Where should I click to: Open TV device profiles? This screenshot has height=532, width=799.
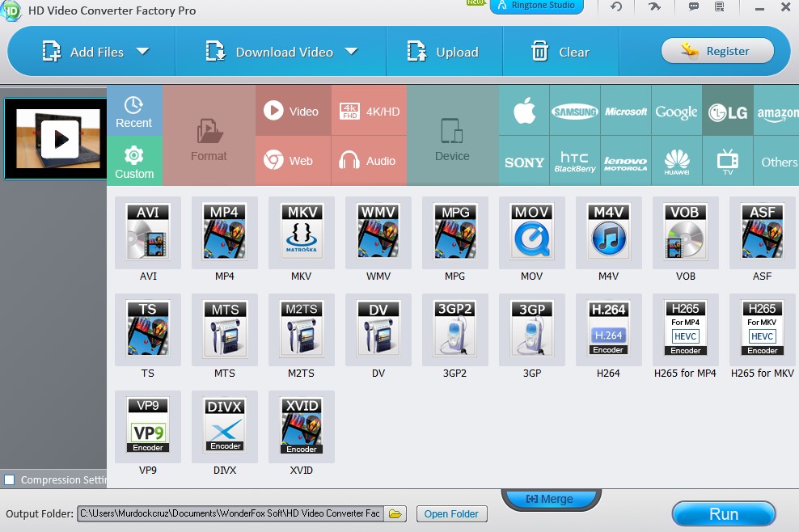point(728,161)
